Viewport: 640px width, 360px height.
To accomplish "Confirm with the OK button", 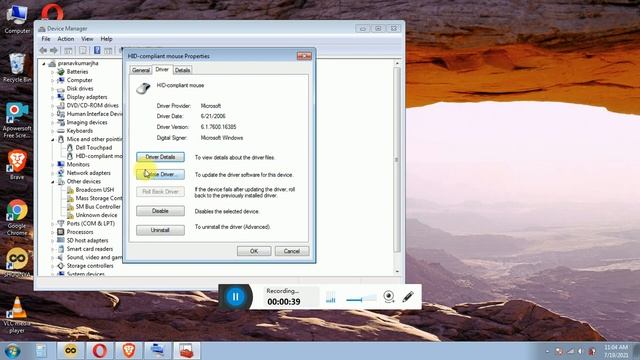I will [254, 251].
